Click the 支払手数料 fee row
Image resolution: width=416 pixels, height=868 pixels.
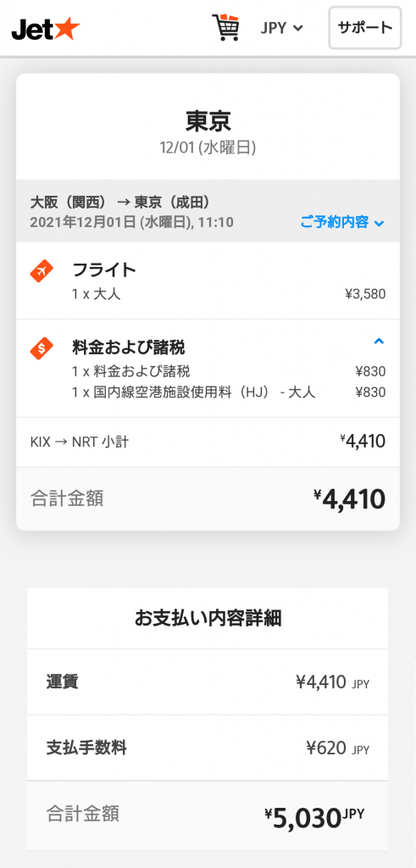(x=208, y=748)
